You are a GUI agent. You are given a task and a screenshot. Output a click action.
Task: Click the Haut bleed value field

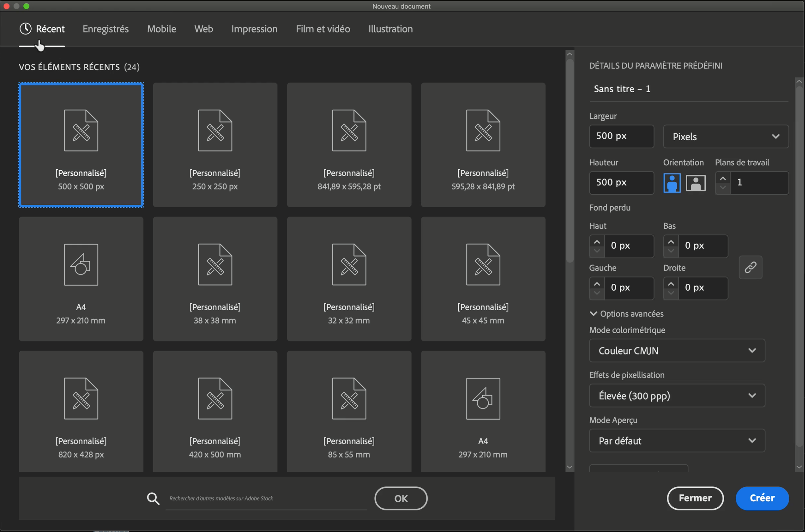(x=629, y=246)
